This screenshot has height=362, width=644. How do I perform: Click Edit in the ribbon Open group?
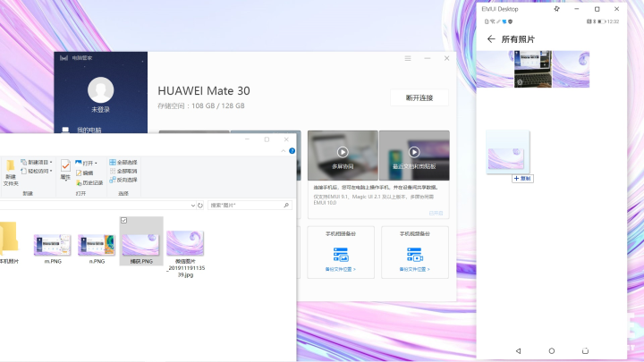click(x=85, y=173)
